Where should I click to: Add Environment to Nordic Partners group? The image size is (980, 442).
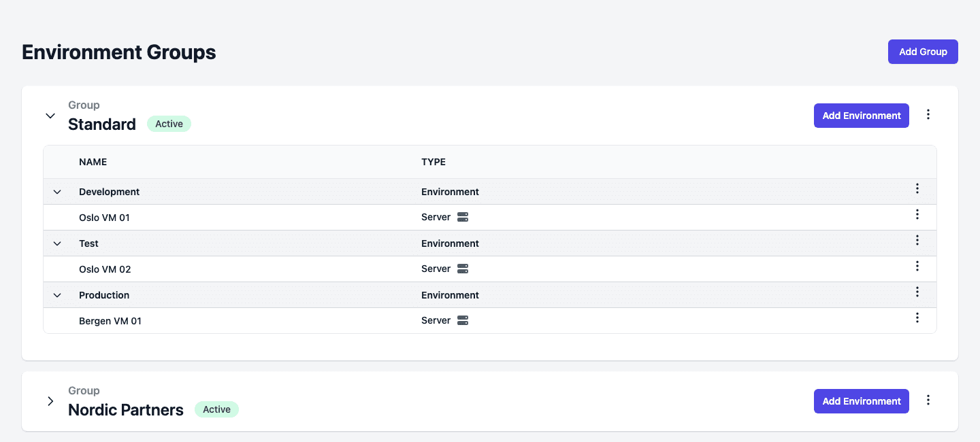[x=862, y=401]
